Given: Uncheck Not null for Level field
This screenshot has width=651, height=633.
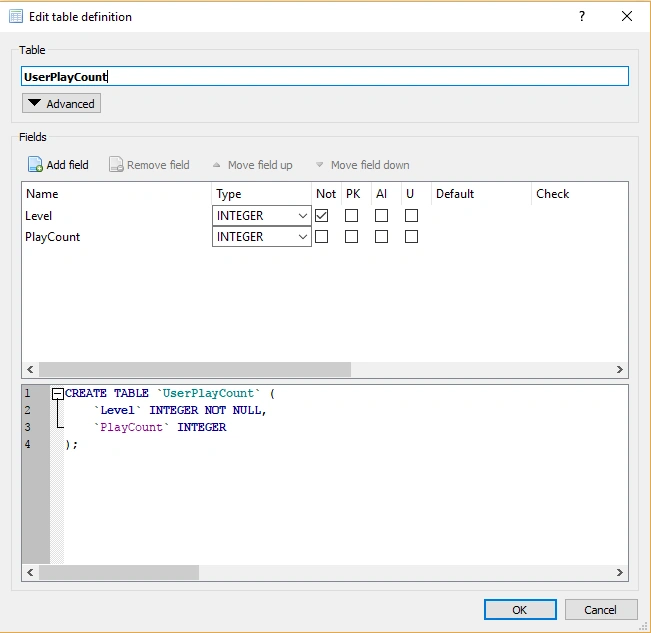Looking at the screenshot, I should (322, 215).
